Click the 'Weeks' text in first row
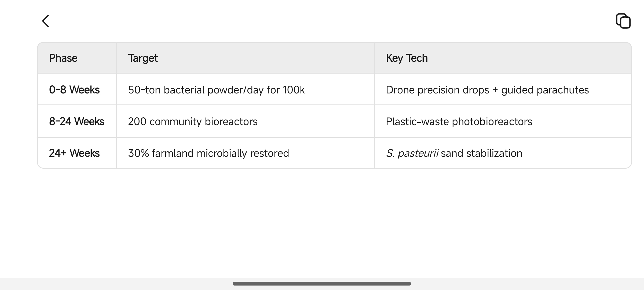 point(85,90)
